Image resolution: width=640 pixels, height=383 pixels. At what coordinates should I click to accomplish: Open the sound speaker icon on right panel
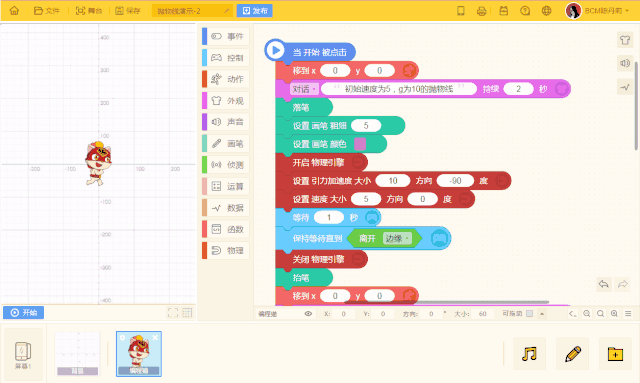pos(625,63)
